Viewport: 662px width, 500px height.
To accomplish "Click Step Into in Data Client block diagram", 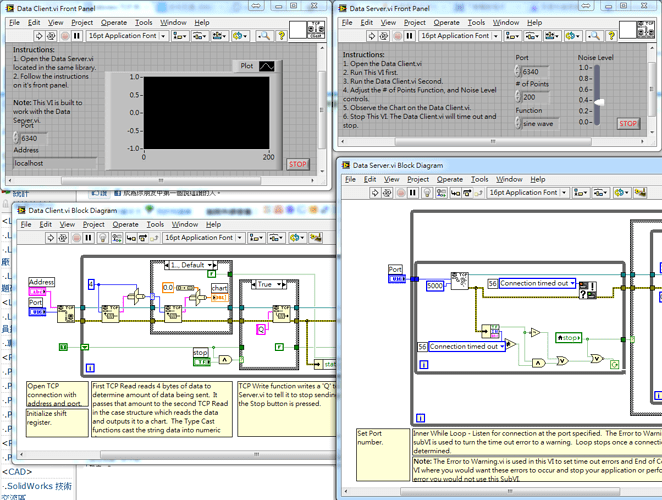I will pos(131,238).
